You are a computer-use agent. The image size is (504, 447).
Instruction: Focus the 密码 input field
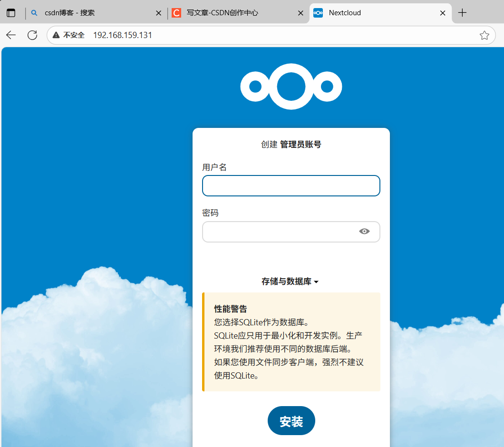(291, 232)
